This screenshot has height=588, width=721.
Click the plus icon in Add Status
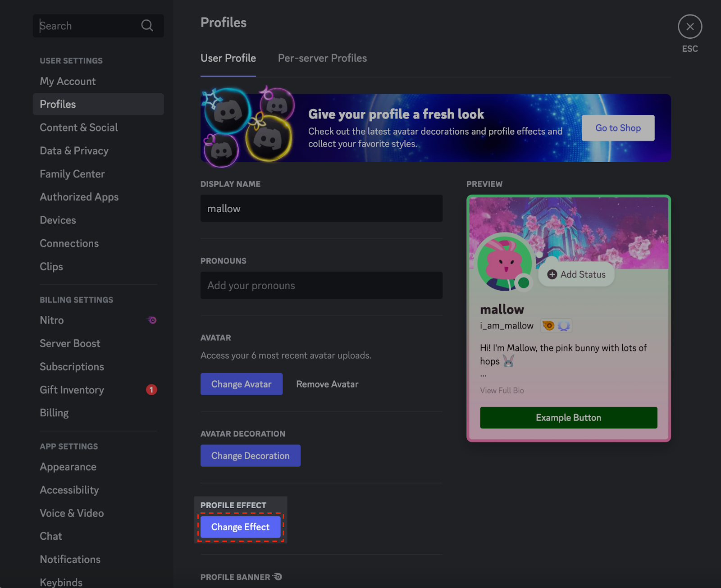tap(552, 274)
